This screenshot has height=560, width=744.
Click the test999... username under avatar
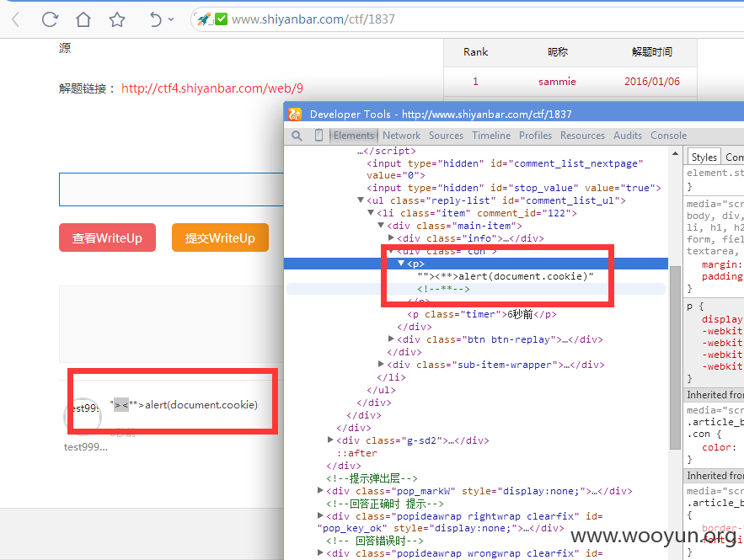point(86,447)
